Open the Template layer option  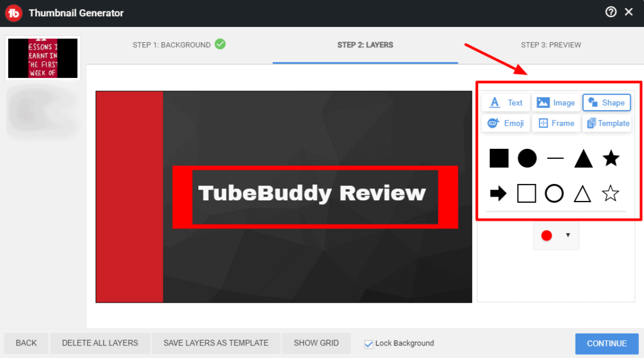click(x=607, y=123)
